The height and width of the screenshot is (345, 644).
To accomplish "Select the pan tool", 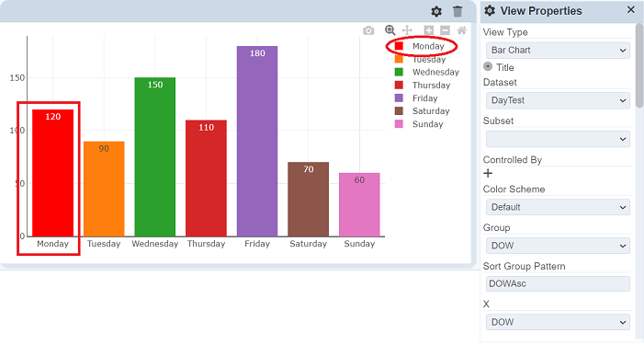I will pyautogui.click(x=407, y=30).
